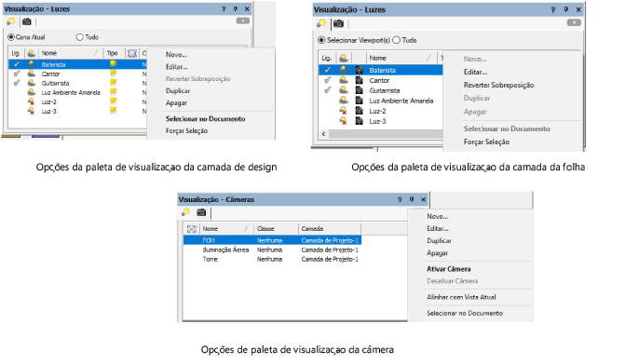The image size is (639, 364).
Task: Toggle Guitarrista on checkmark in design palette
Action: 17,83
